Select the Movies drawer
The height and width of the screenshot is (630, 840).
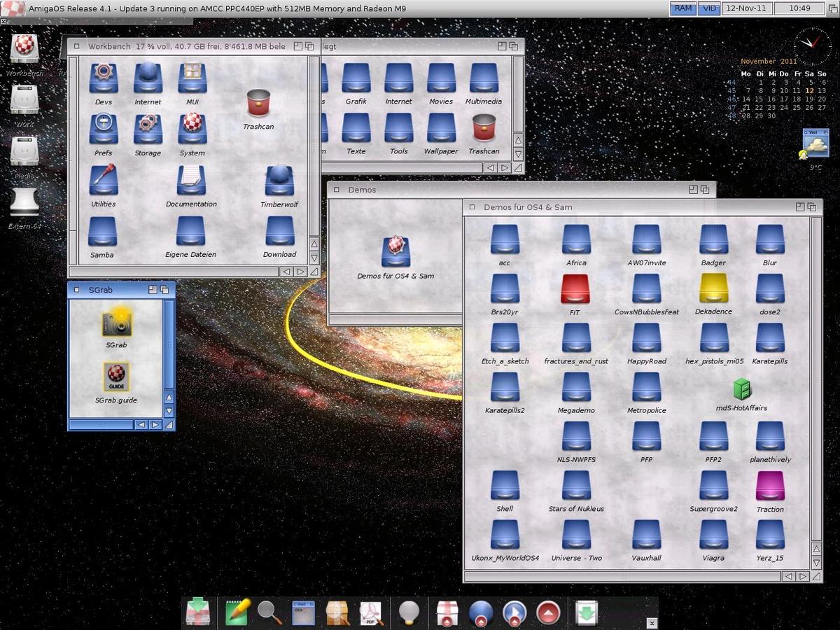(x=441, y=78)
